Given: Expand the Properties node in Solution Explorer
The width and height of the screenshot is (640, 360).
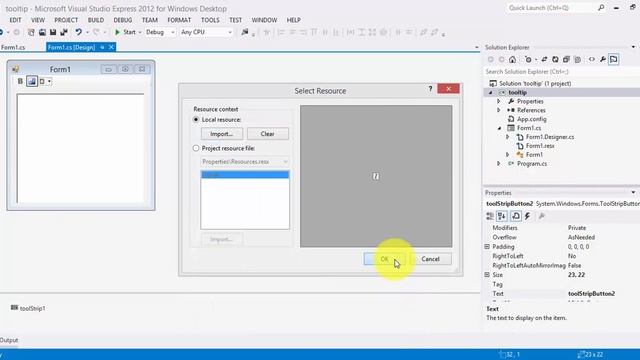Looking at the screenshot, I should pos(498,101).
